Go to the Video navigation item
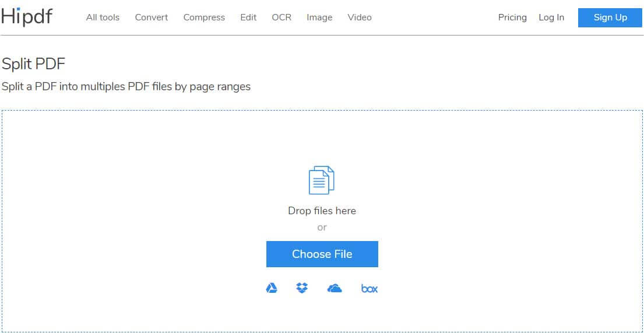Screen dimensions: 644x333 [360, 17]
